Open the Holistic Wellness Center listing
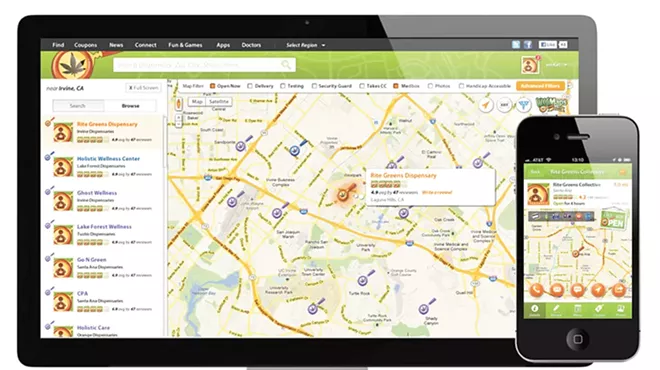 click(104, 166)
